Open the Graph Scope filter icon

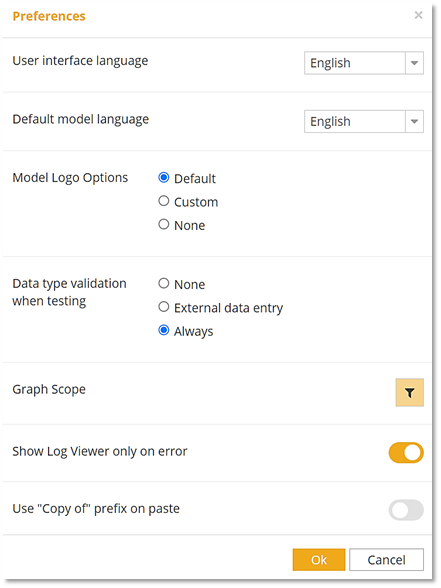(x=410, y=392)
